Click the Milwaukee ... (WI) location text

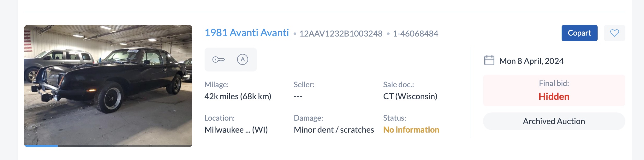(x=236, y=130)
